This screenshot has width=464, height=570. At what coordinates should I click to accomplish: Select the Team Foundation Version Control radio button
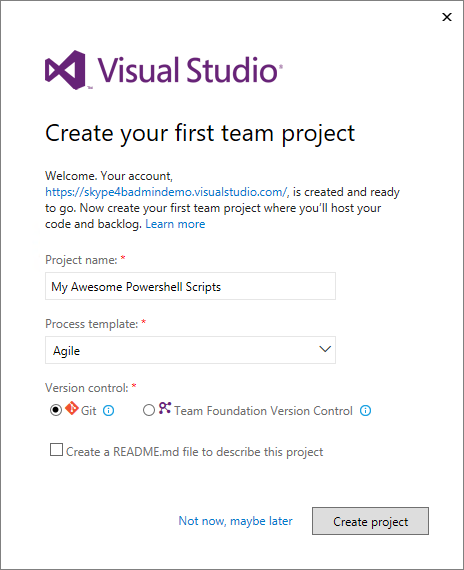[149, 410]
